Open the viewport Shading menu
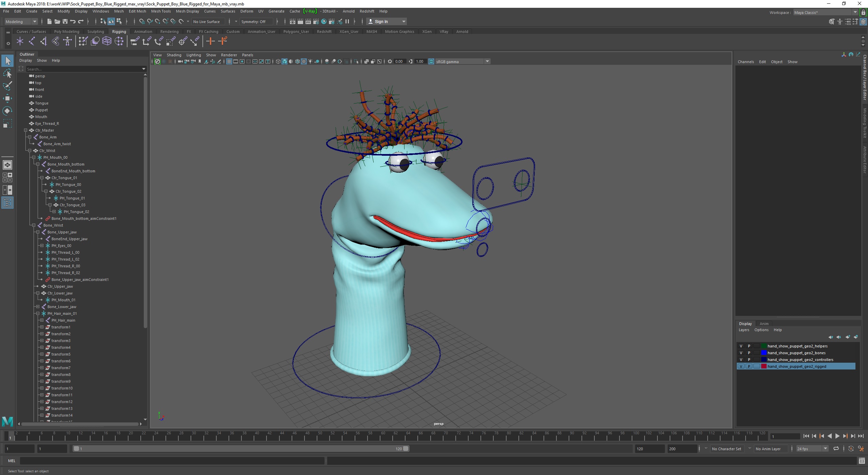The height and width of the screenshot is (475, 868). pos(174,55)
